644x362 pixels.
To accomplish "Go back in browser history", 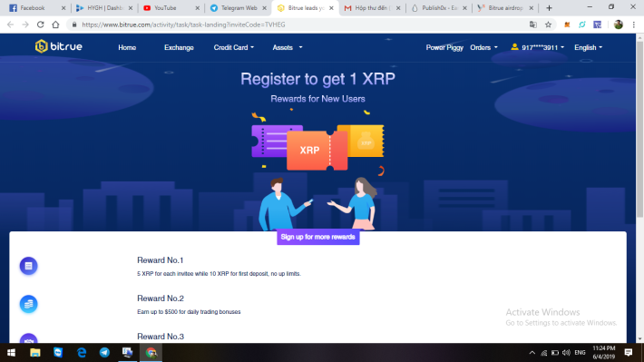I will click(x=10, y=24).
